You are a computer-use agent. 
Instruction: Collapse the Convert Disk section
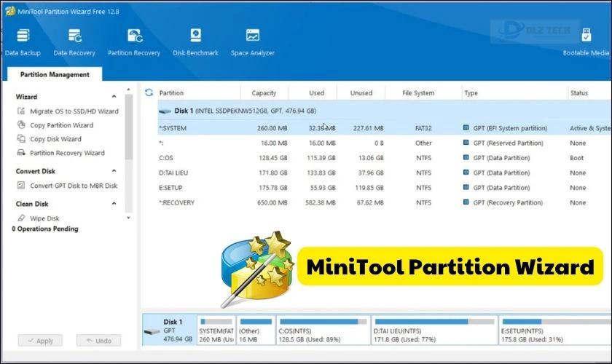[x=114, y=171]
